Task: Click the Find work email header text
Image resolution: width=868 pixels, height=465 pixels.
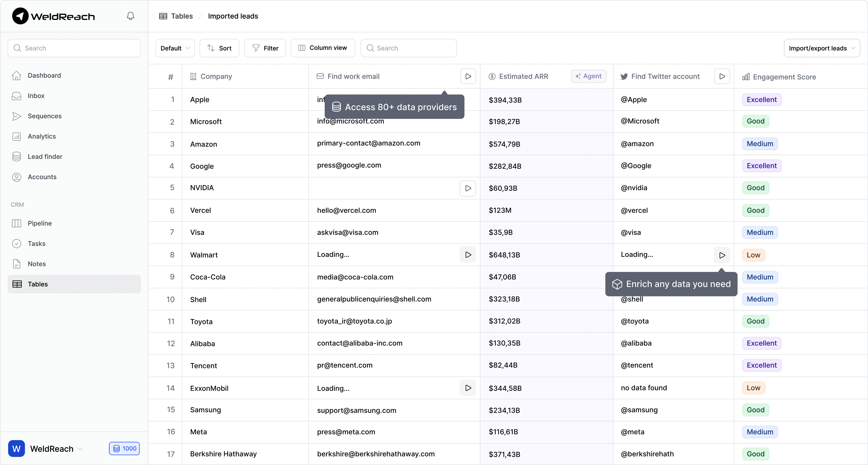Action: pos(353,76)
